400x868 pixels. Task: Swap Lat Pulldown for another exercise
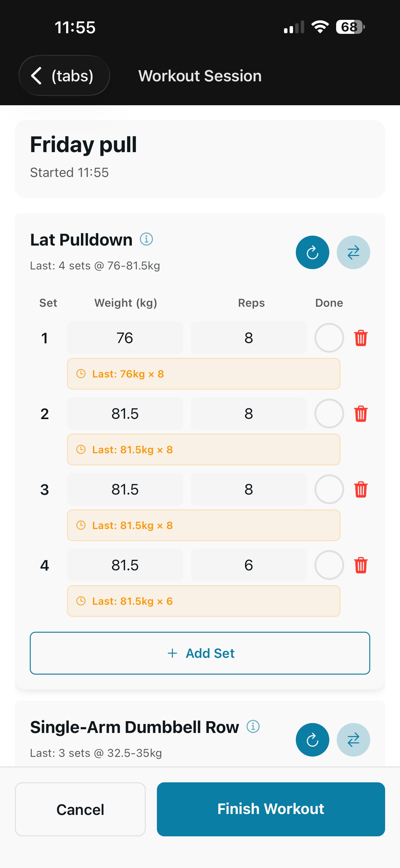point(353,252)
